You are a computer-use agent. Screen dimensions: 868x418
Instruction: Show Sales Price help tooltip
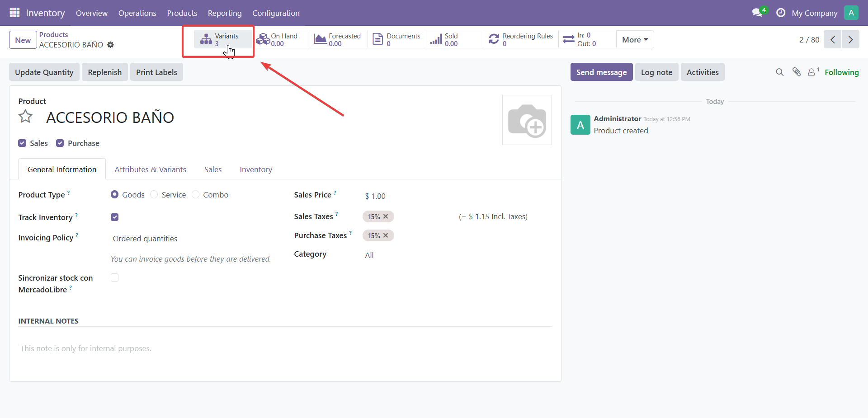[x=335, y=193]
